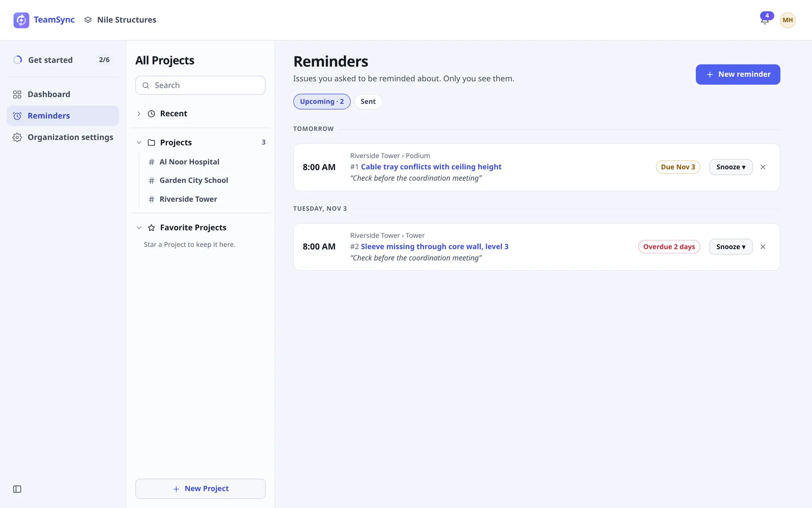812x508 pixels.
Task: Click the Get started progress ring
Action: point(18,60)
